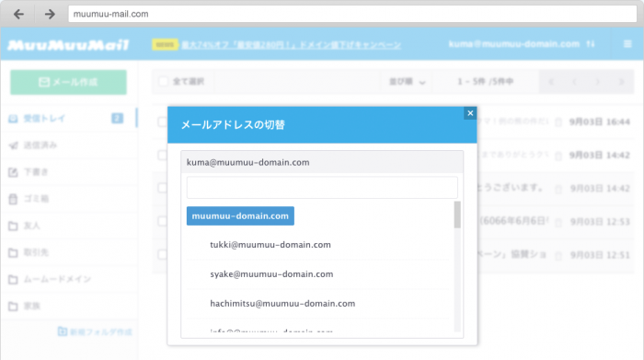
Task: Click the address search input in dialog
Action: click(322, 188)
